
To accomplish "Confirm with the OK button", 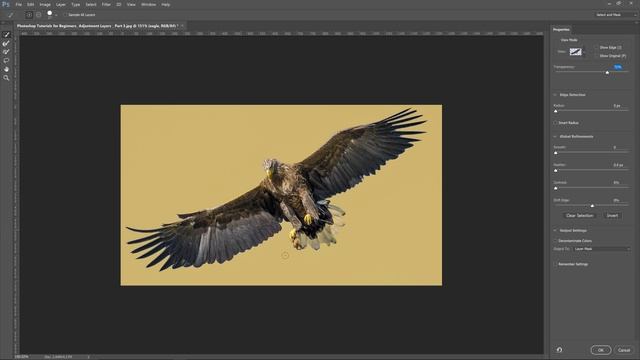I will [x=601, y=350].
